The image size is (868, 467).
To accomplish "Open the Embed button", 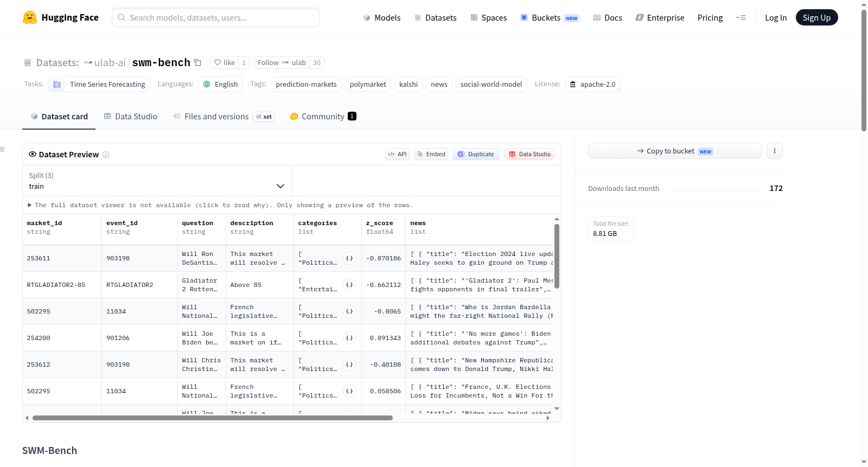I will (431, 154).
